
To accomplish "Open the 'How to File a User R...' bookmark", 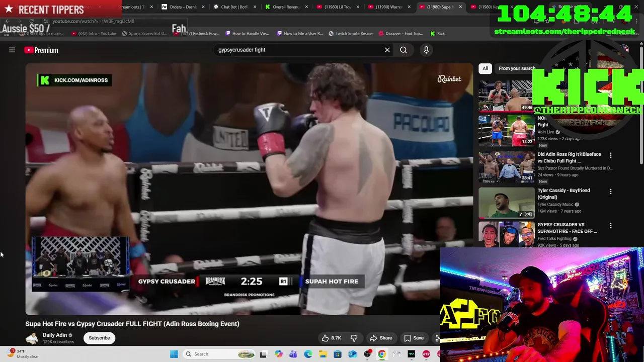I will 300,34.
